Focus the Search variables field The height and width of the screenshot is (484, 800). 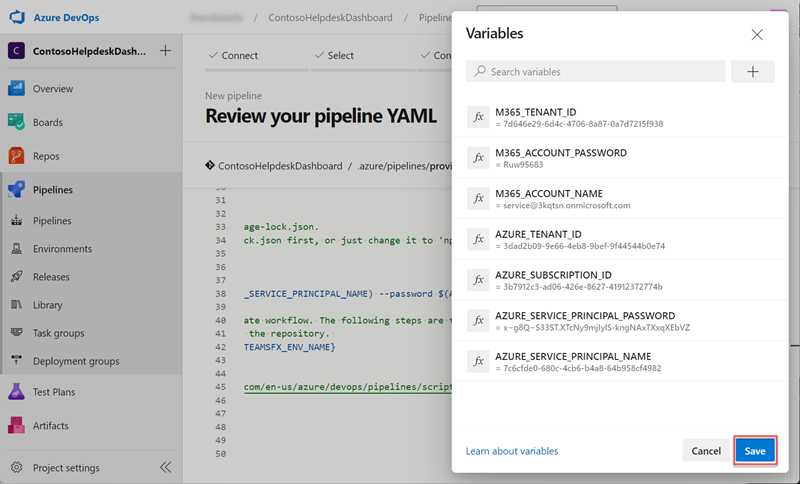[x=595, y=71]
